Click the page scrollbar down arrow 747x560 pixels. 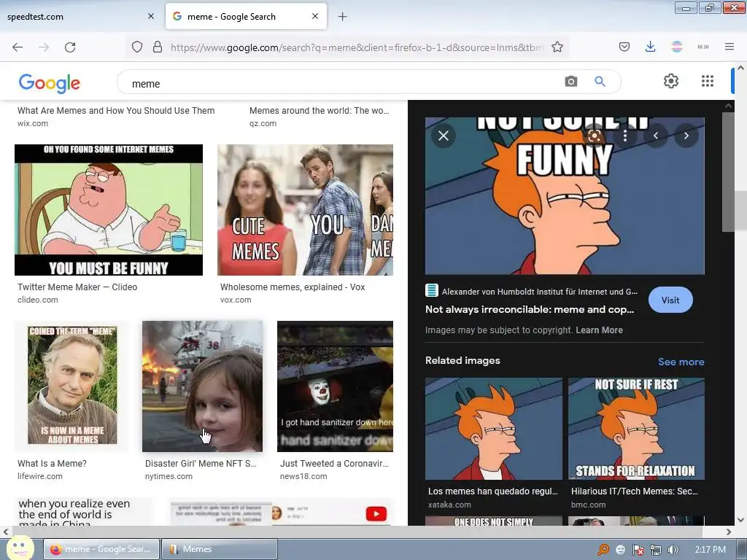point(740,519)
